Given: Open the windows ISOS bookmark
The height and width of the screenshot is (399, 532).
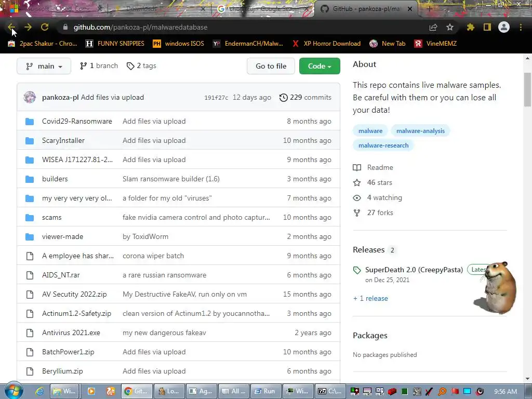Looking at the screenshot, I should pyautogui.click(x=179, y=44).
